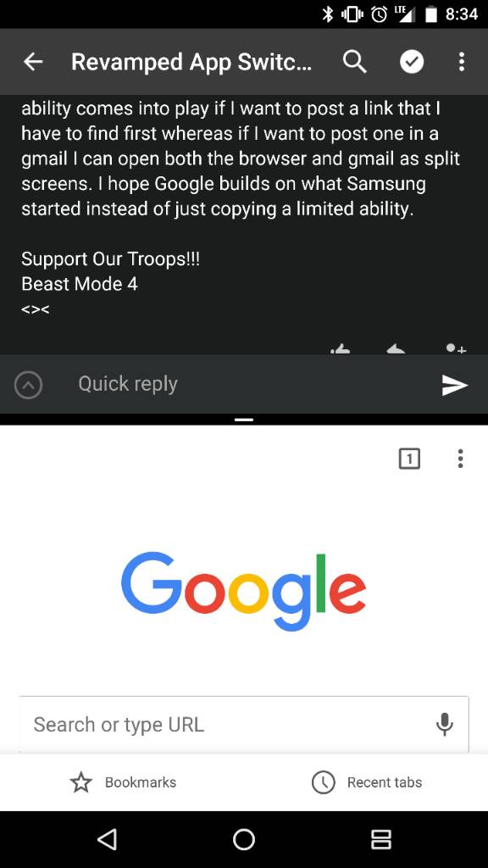The image size is (488, 868).
Task: Open Bookmarks
Action: (x=123, y=782)
